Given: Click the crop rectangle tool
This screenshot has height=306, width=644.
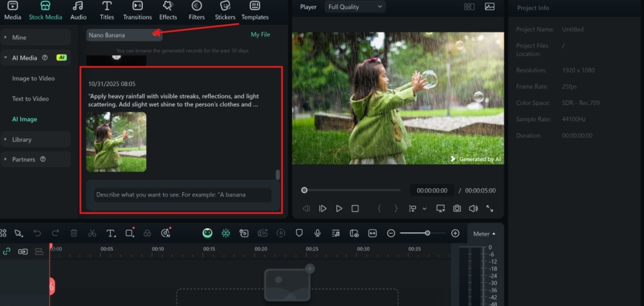Looking at the screenshot, I should [x=130, y=233].
